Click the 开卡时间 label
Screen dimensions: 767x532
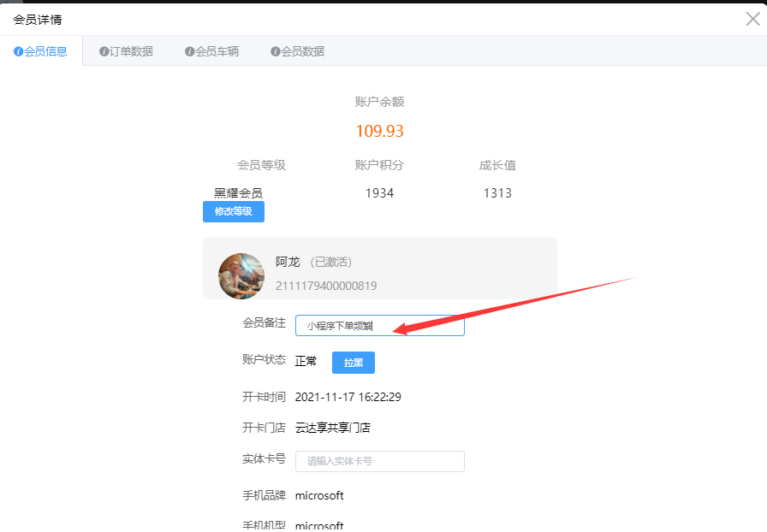point(265,397)
